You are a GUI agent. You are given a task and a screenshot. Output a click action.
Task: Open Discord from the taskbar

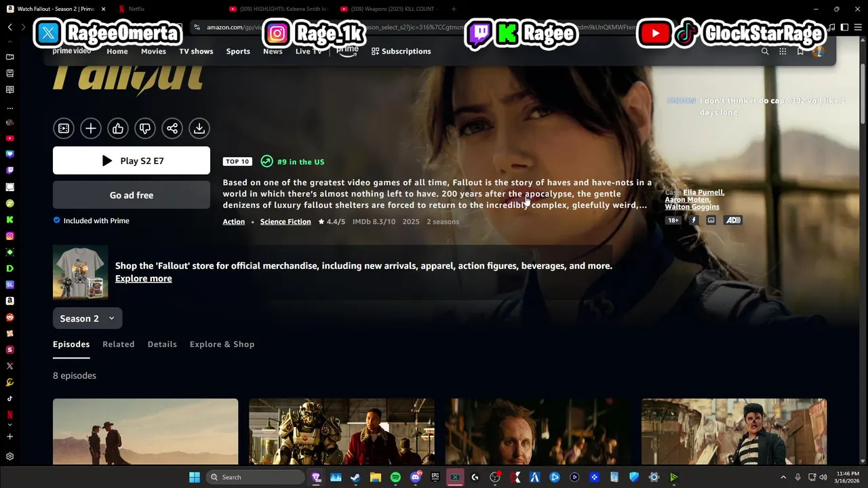[416, 477]
